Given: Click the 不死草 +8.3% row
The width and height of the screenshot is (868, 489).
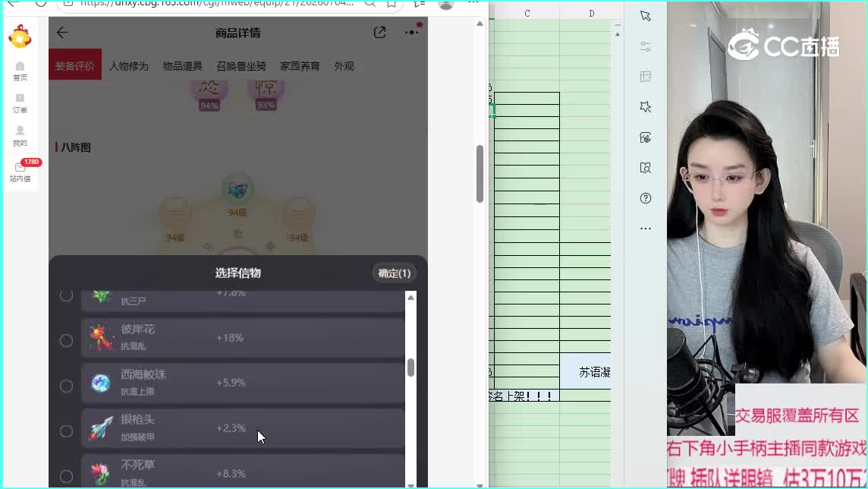Looking at the screenshot, I should pyautogui.click(x=243, y=472).
